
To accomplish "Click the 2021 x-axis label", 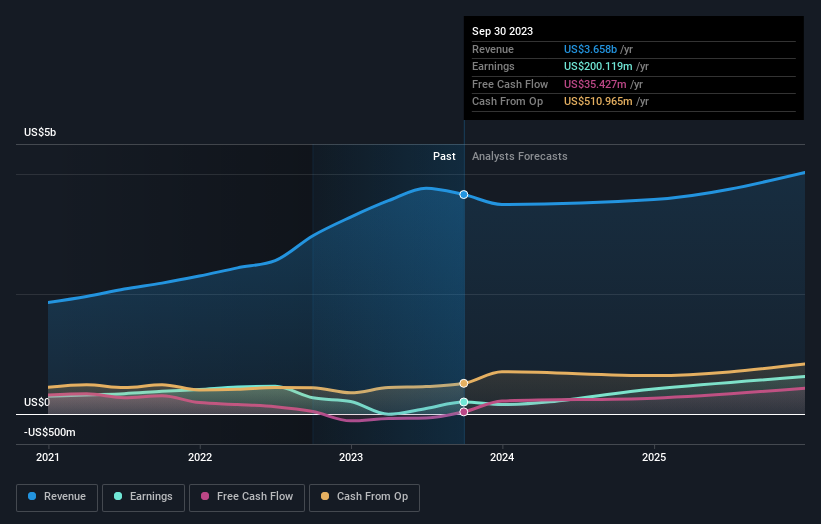I will (x=48, y=458).
